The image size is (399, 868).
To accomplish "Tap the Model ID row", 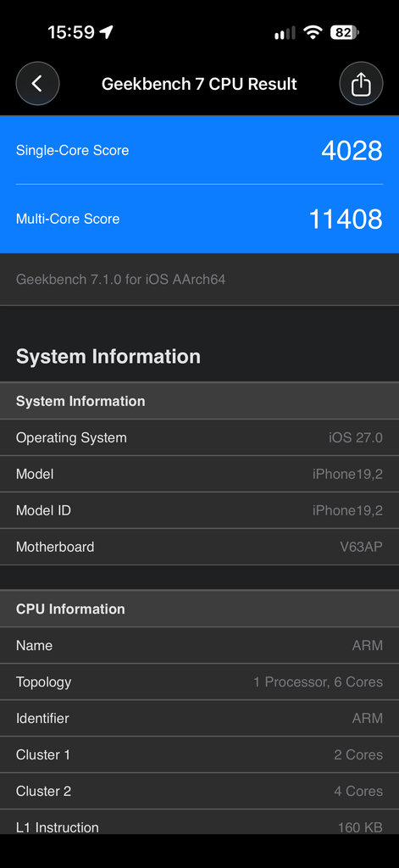I will click(199, 510).
